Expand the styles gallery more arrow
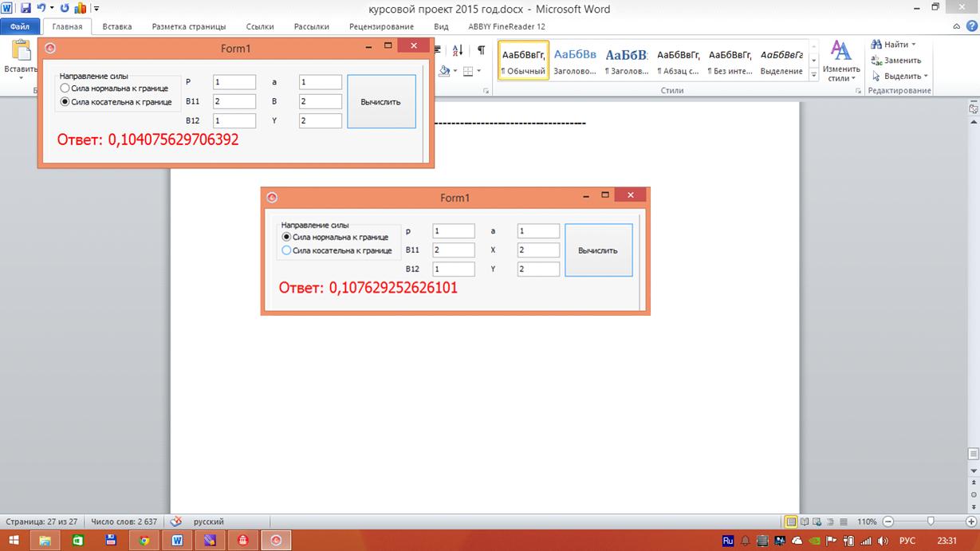980x551 pixels. pyautogui.click(x=813, y=76)
